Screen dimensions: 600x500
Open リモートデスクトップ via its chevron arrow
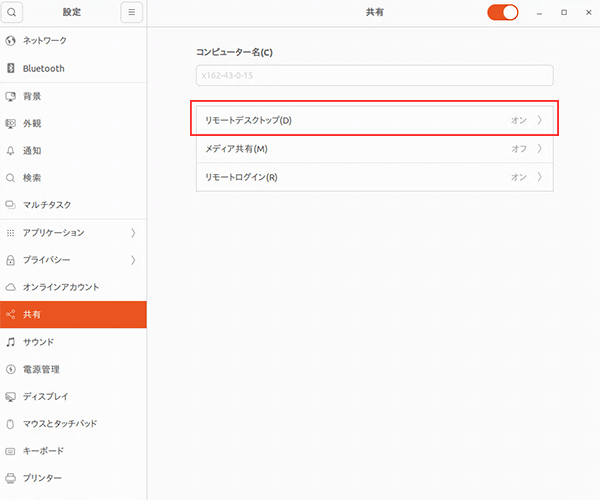pos(540,120)
